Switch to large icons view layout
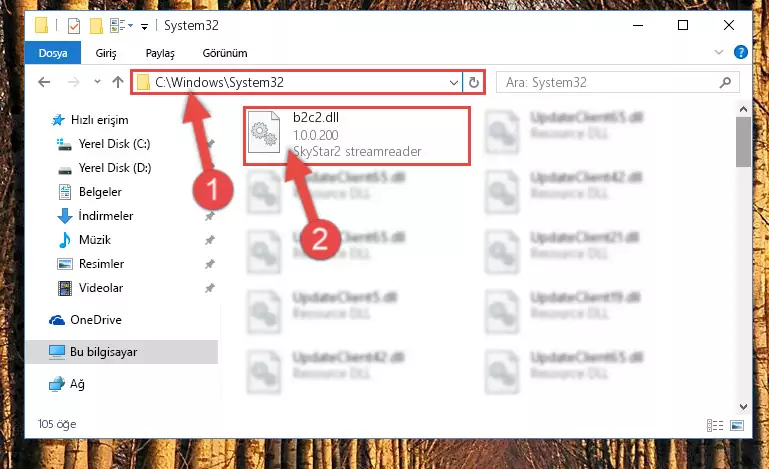The height and width of the screenshot is (469, 769). click(737, 425)
